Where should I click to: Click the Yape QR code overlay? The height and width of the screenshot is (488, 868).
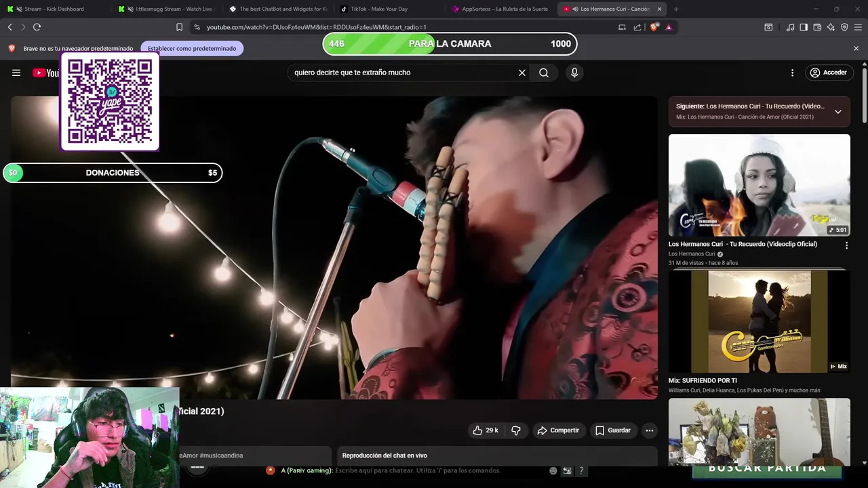(110, 102)
